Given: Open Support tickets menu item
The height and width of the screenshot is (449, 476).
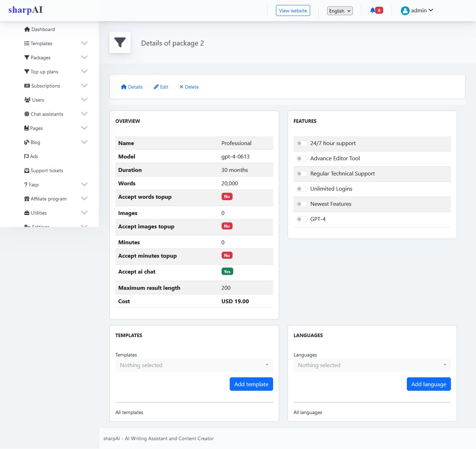Looking at the screenshot, I should point(44,170).
